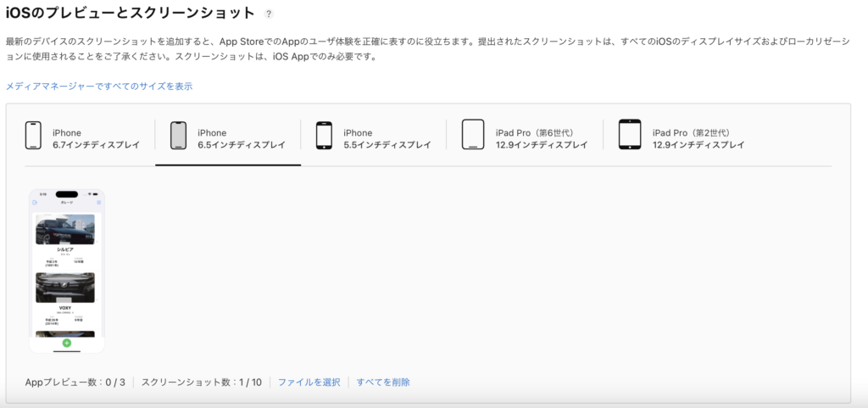
Task: Open the iPhone 5.5インチディスプレイ tab
Action: pyautogui.click(x=387, y=139)
